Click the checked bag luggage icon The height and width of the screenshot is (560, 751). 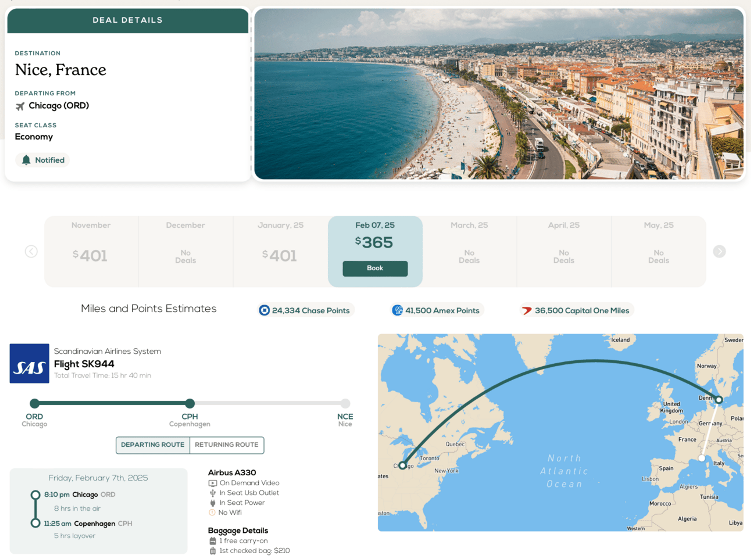coord(213,550)
